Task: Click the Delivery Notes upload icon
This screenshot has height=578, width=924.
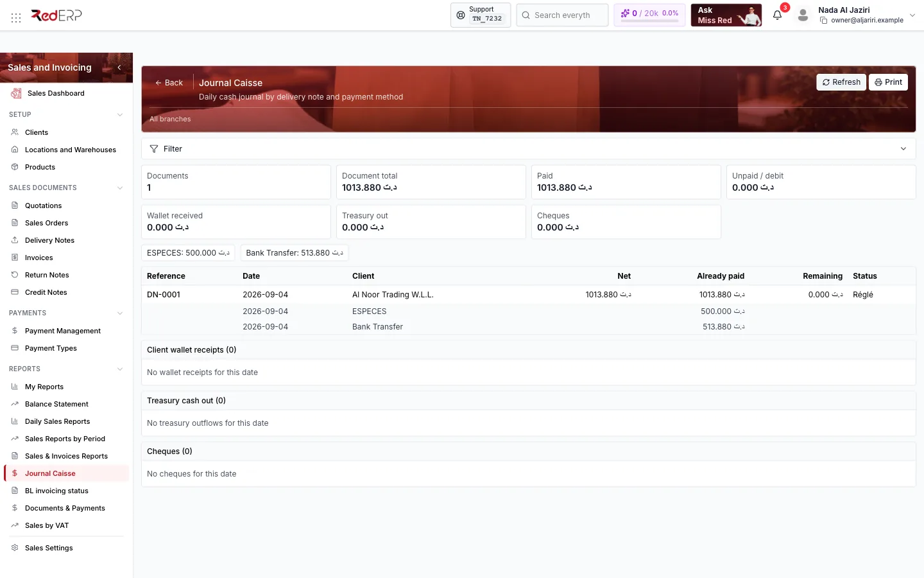Action: [15, 240]
